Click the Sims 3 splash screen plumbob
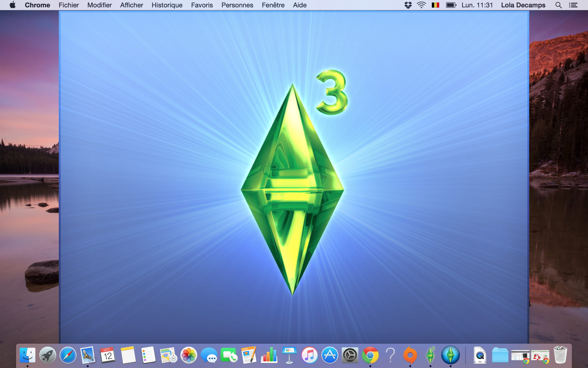Screen dimensions: 588x368 [x=293, y=190]
